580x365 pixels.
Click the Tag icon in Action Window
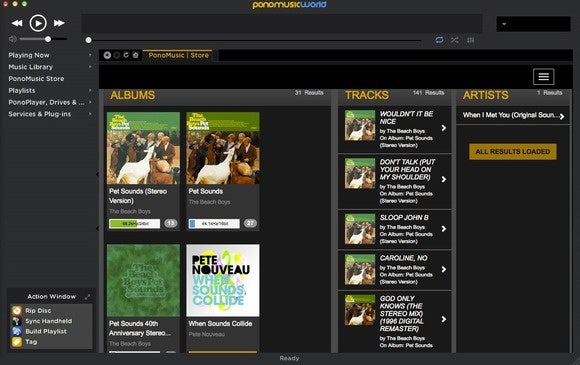point(17,342)
